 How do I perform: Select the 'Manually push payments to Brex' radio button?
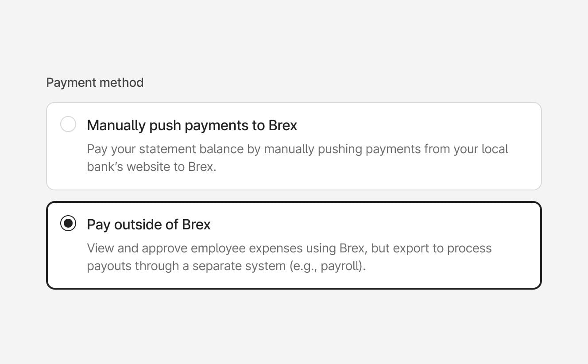[x=68, y=124]
